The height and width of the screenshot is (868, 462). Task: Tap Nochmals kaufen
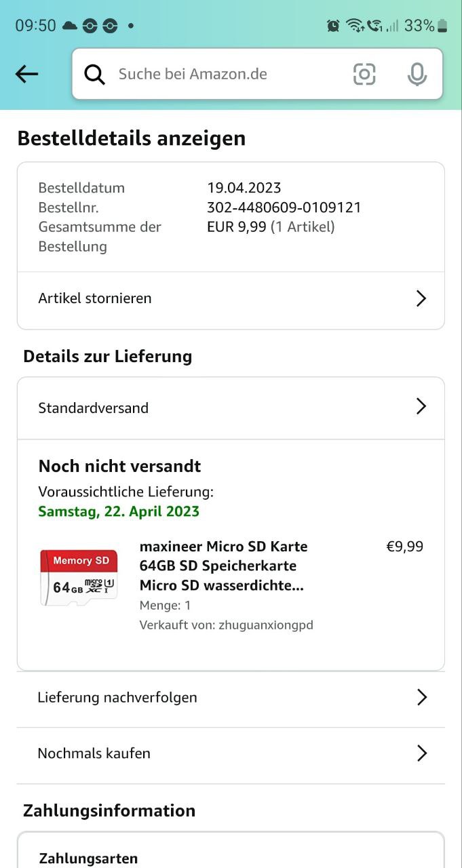point(94,753)
